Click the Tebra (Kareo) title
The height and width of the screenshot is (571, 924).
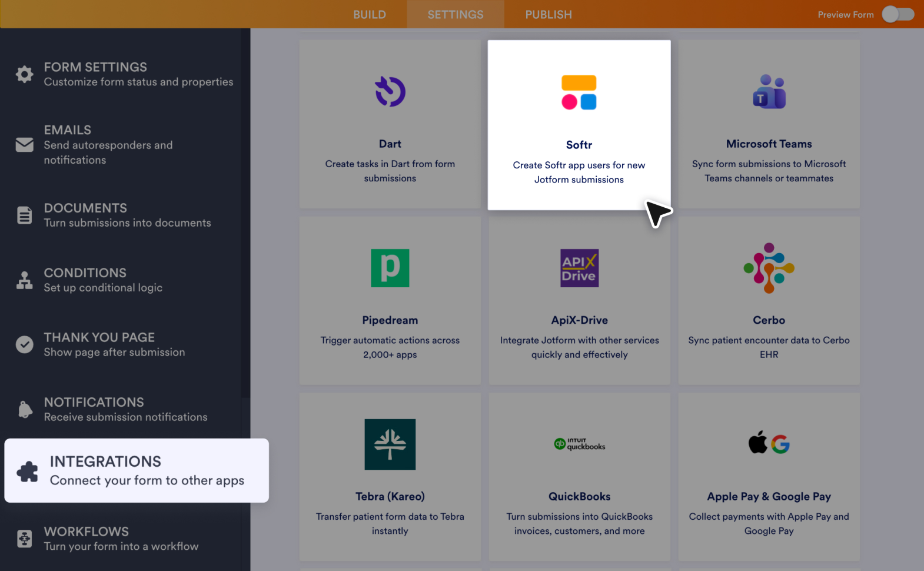(x=390, y=497)
